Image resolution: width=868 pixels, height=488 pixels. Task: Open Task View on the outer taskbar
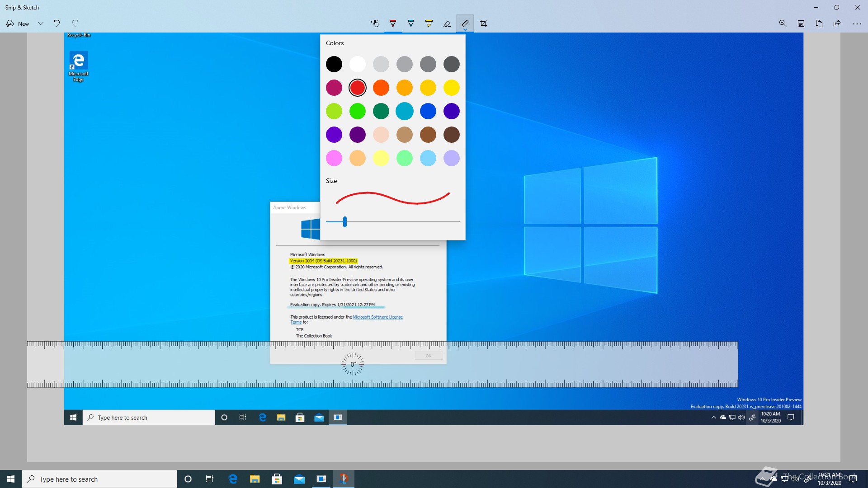[210, 479]
